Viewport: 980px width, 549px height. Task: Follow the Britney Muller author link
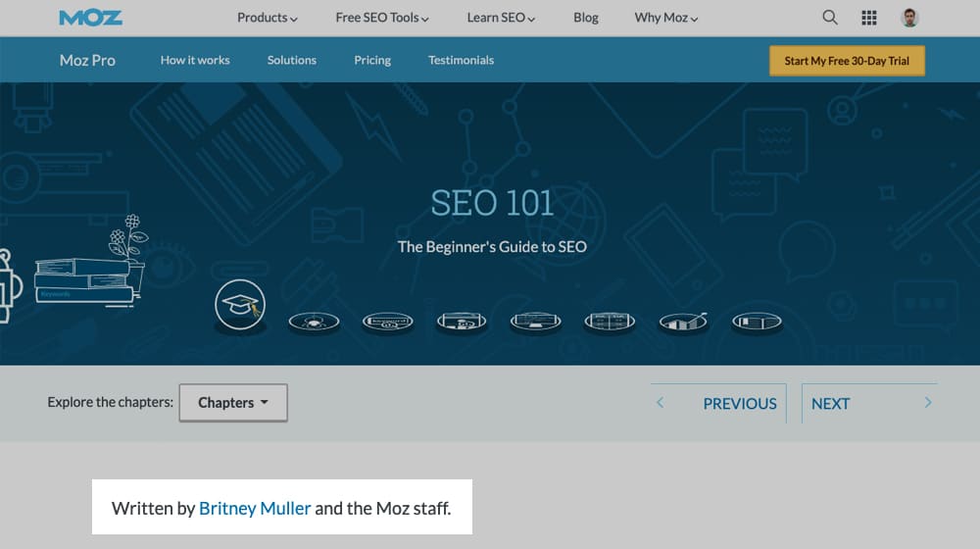pyautogui.click(x=255, y=508)
